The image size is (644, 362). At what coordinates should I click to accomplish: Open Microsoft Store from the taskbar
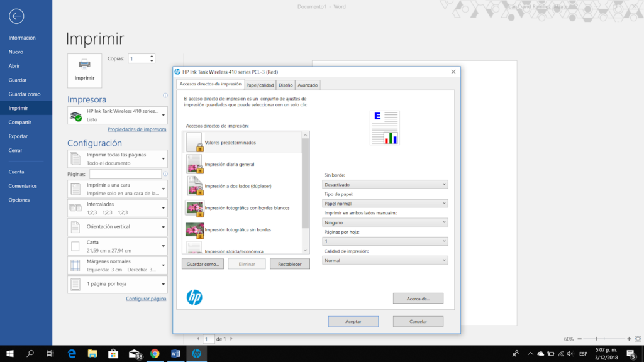pos(113,353)
